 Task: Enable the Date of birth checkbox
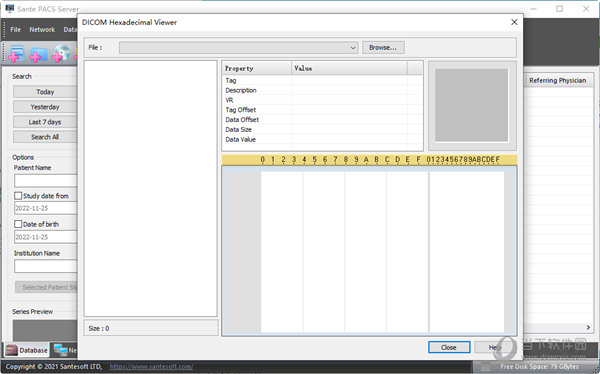[x=18, y=224]
